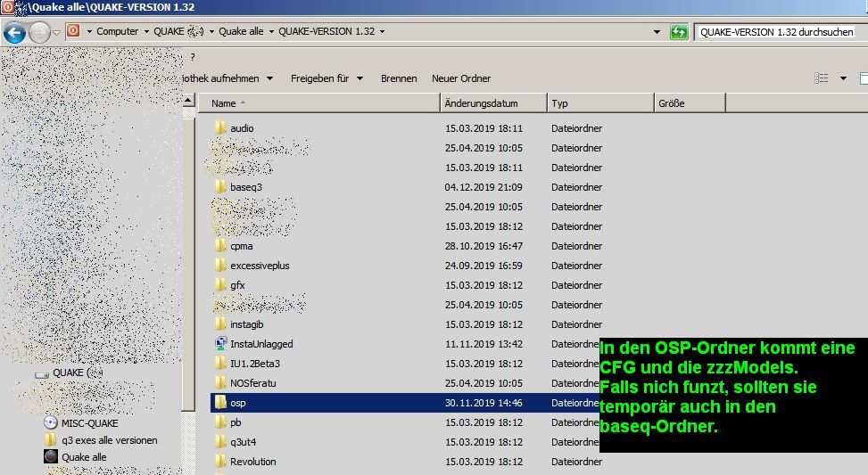868x475 pixels.
Task: Click the MISC-QUAKE disc icon in sidebar
Action: (50, 423)
